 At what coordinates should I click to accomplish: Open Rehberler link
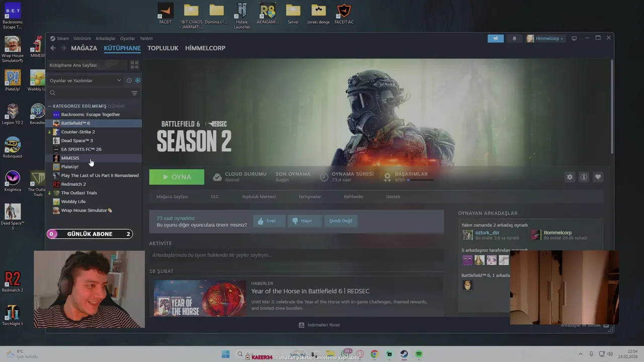(354, 197)
